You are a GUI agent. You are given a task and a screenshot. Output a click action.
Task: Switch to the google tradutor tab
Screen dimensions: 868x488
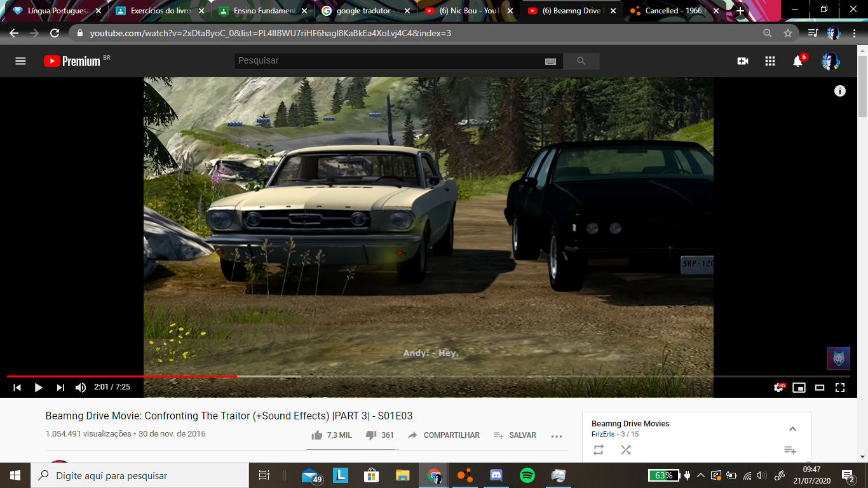click(x=365, y=11)
